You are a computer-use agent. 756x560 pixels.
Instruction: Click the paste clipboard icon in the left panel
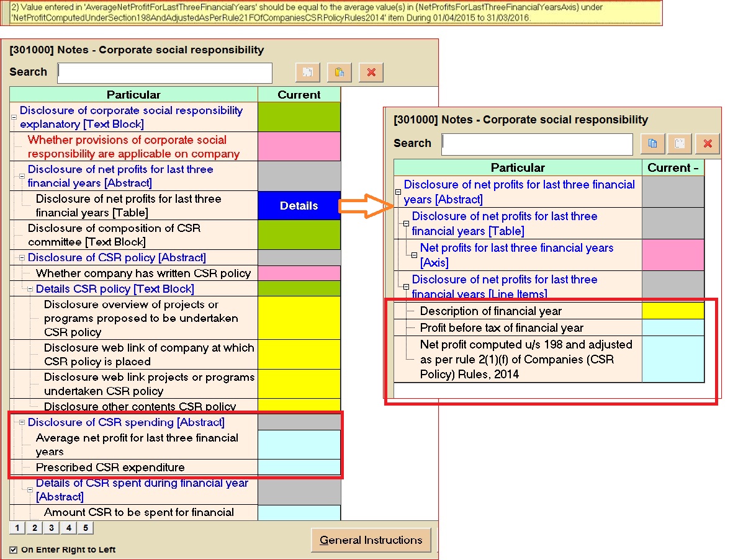click(x=339, y=73)
